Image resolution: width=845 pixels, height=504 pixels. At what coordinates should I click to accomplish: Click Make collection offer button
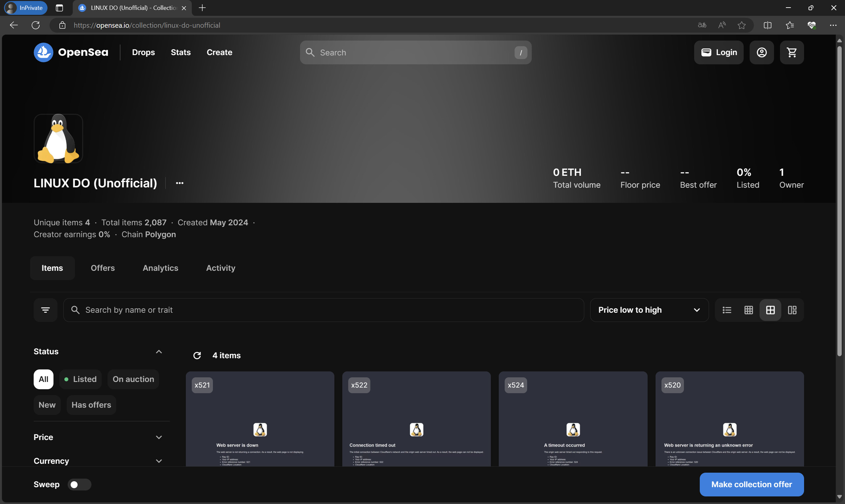[752, 485]
